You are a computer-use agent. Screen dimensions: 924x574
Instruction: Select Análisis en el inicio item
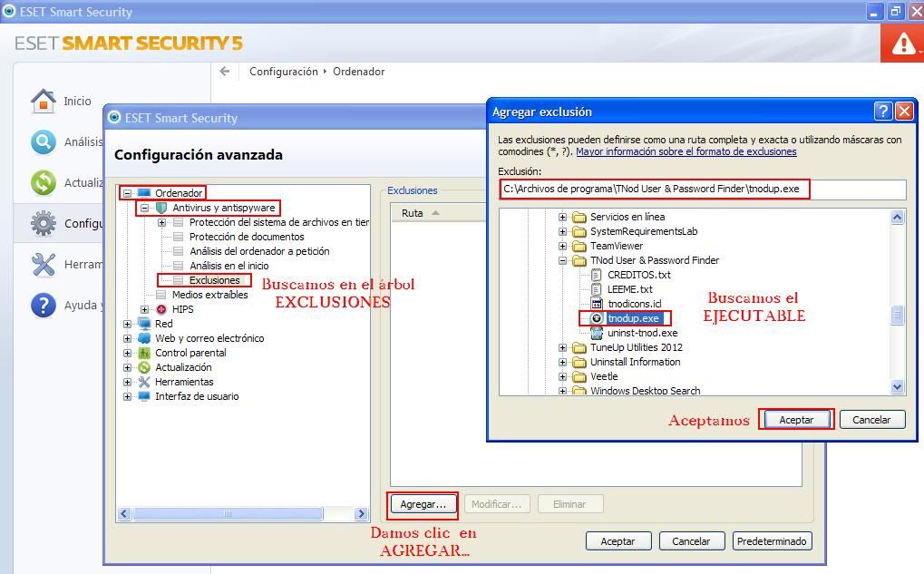229,266
